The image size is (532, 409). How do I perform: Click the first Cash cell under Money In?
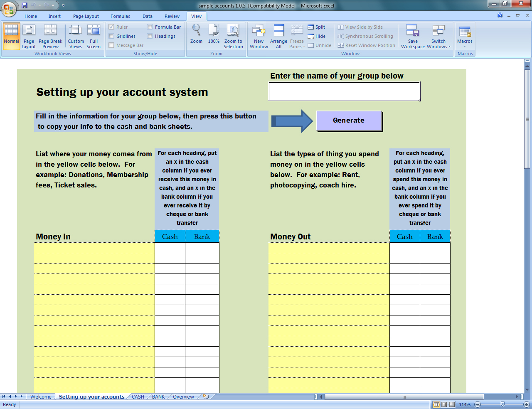[170, 248]
